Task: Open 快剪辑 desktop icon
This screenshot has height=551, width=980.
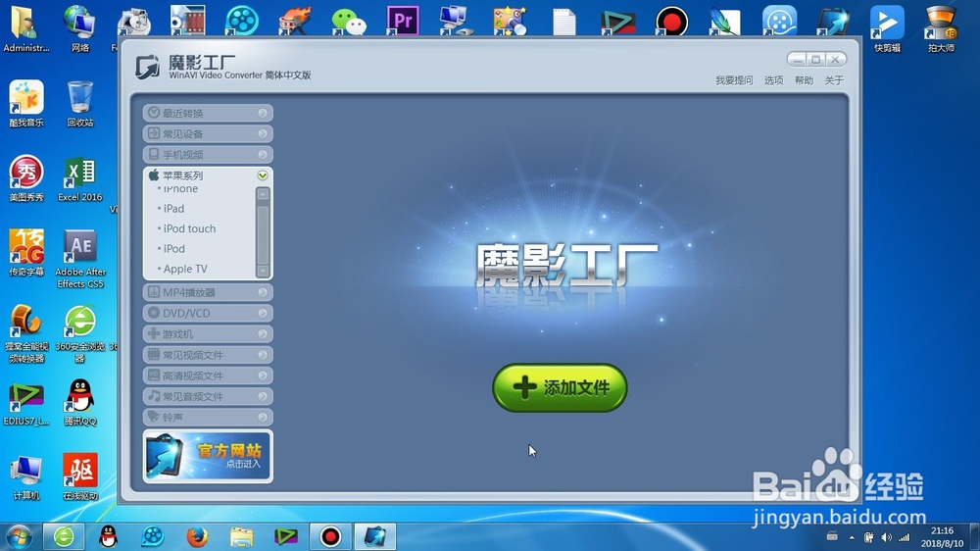Action: 887,28
